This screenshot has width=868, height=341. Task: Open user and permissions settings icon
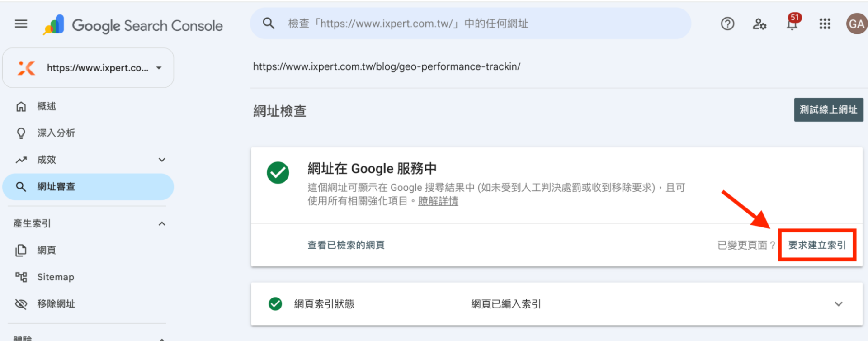point(759,24)
